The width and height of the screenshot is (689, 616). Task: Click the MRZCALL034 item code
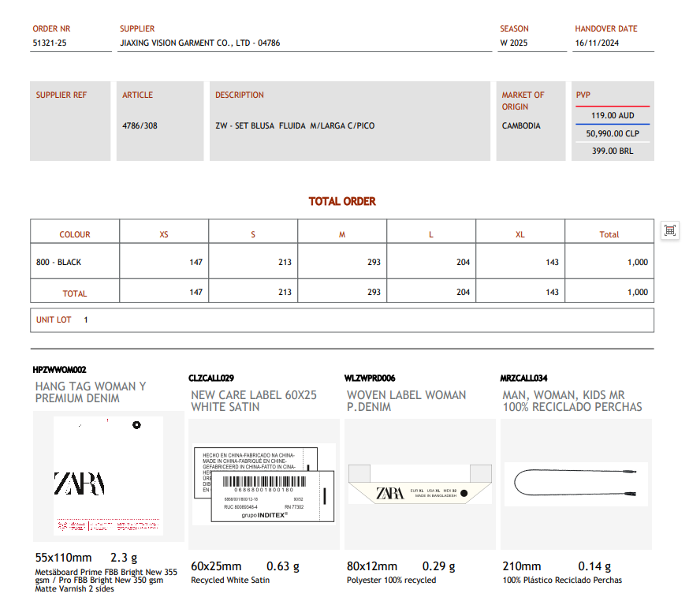(523, 379)
